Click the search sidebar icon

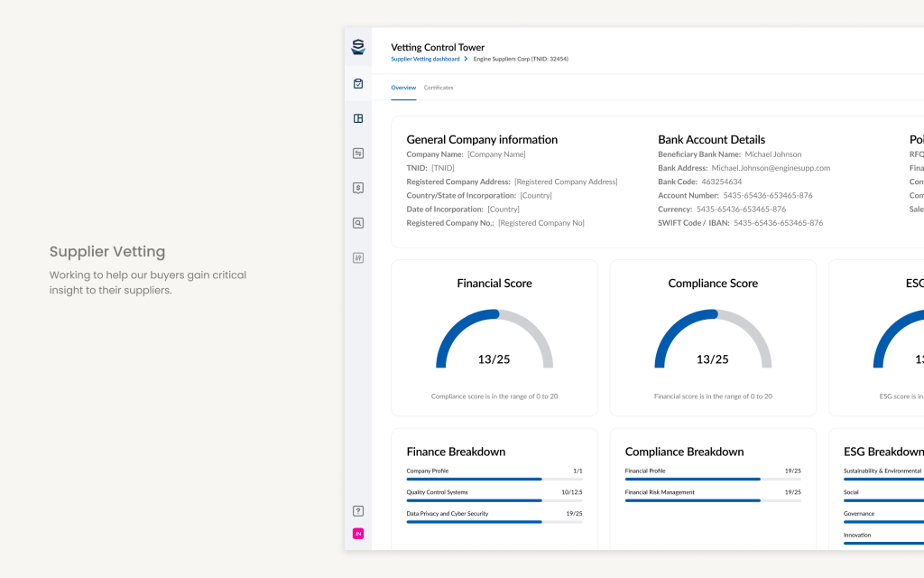tap(358, 222)
